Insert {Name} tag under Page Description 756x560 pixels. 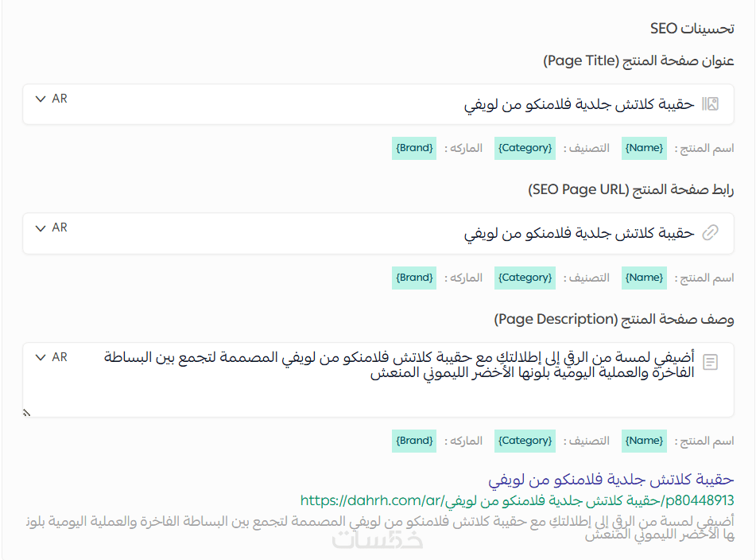coord(644,441)
